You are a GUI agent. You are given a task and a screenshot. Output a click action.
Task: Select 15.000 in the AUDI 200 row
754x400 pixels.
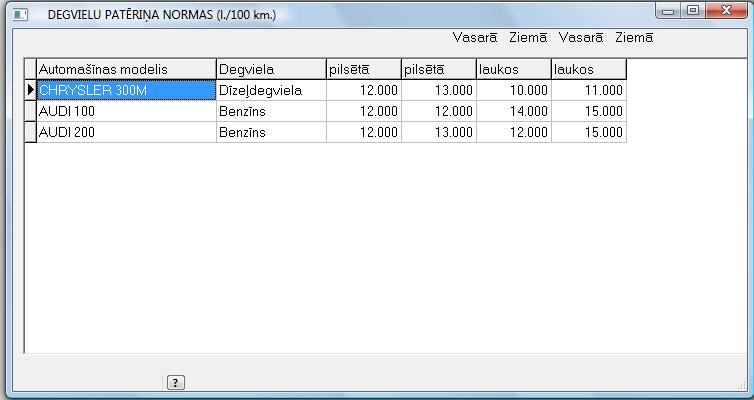tap(589, 132)
